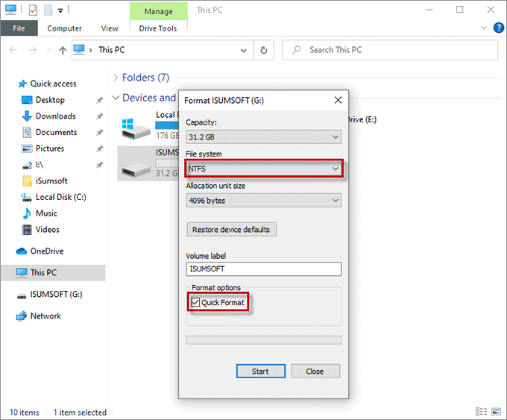Select OneDrive in navigation pane
507x420 pixels.
pos(40,251)
